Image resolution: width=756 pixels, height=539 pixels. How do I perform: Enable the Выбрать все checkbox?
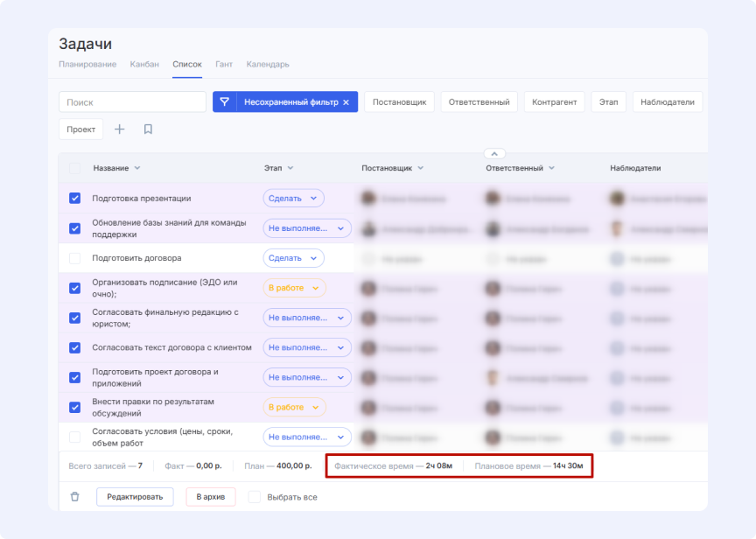[x=255, y=497]
